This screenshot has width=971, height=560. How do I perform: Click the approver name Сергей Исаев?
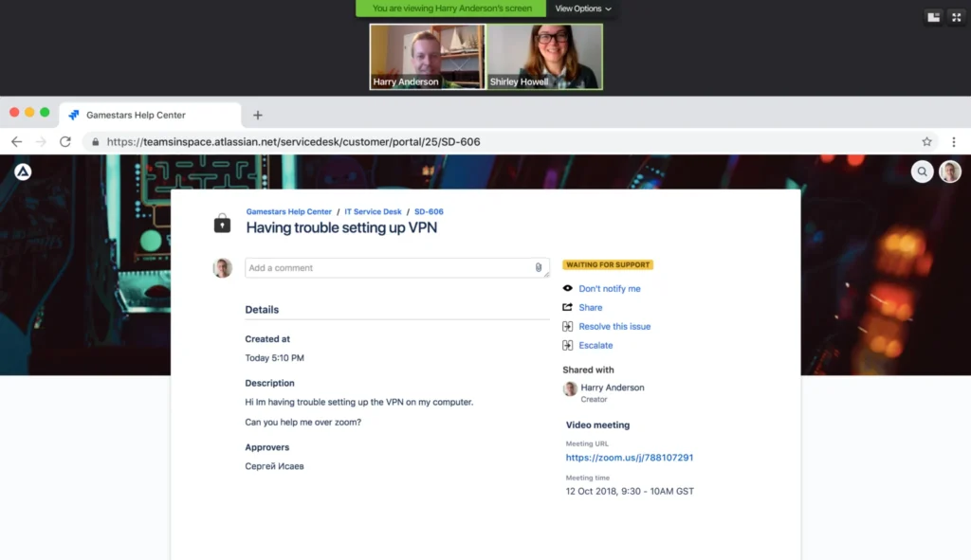[274, 466]
